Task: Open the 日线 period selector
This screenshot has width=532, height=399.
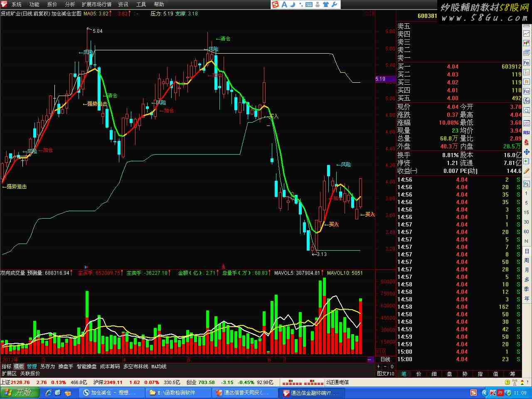Action: pos(385,360)
